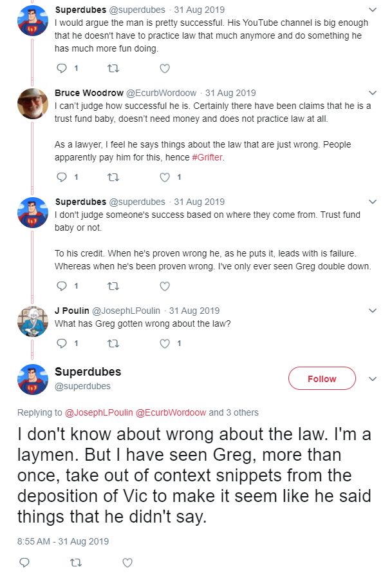Open the chevron menu on J Poulin's tweet
This screenshot has width=392, height=578.
(373, 311)
